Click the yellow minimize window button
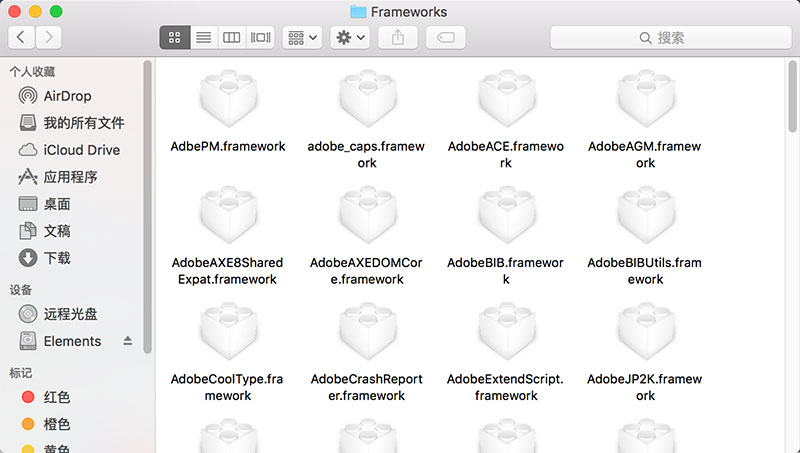The height and width of the screenshot is (453, 800). (x=35, y=11)
